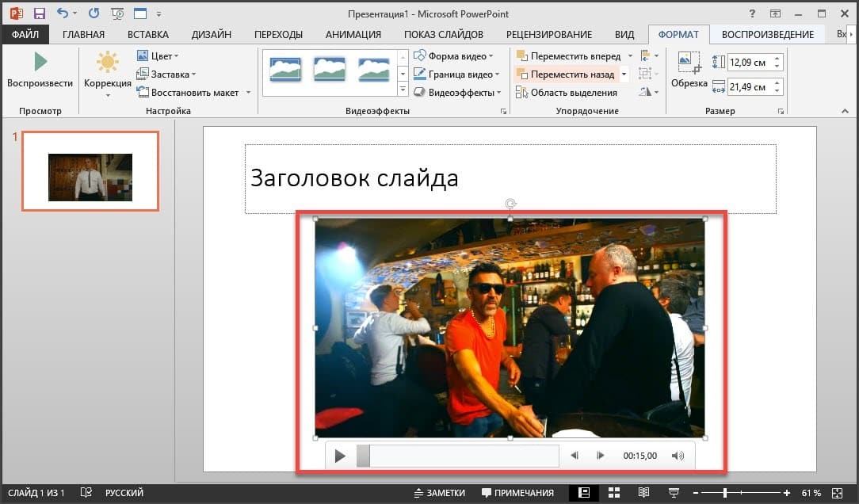
Task: Start Slide Show icon in status bar
Action: (674, 492)
